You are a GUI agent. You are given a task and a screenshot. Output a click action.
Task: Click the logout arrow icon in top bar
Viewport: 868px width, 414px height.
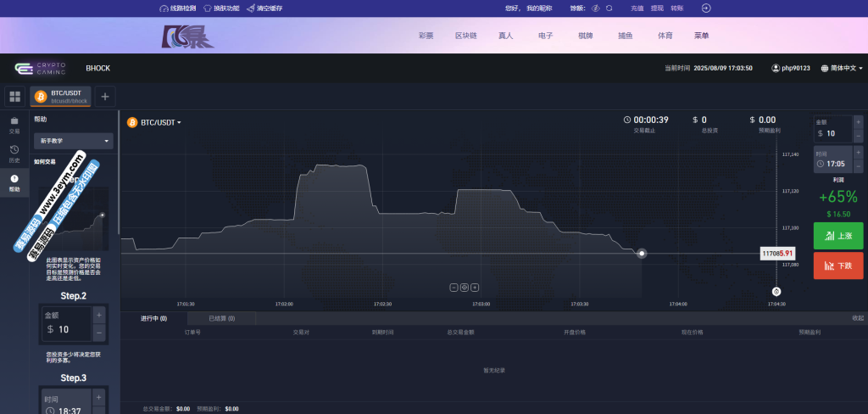pyautogui.click(x=706, y=8)
